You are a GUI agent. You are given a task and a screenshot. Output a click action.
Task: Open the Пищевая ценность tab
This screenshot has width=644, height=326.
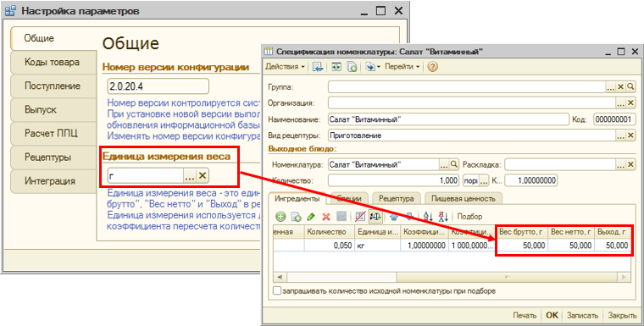coord(464,198)
